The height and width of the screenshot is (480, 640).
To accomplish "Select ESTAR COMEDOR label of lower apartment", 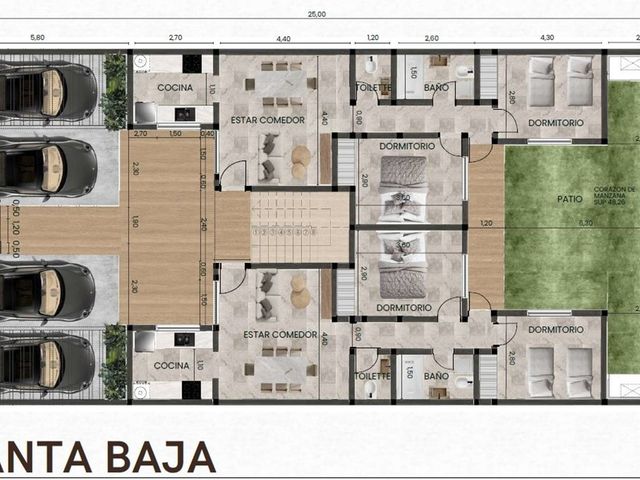I will coord(280,335).
